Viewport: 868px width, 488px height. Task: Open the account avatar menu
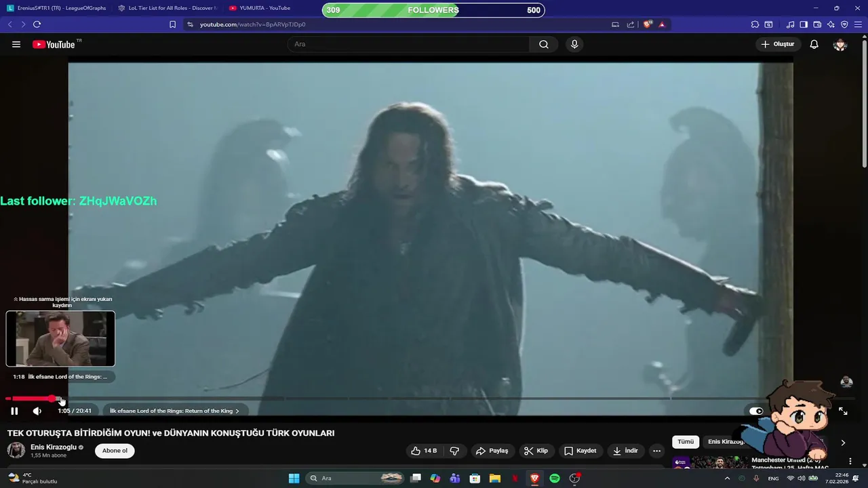coord(840,44)
